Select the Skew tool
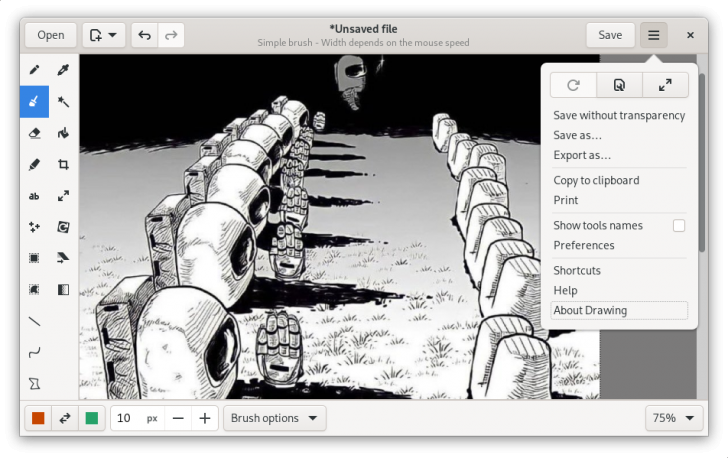The height and width of the screenshot is (458, 728). pyautogui.click(x=63, y=258)
